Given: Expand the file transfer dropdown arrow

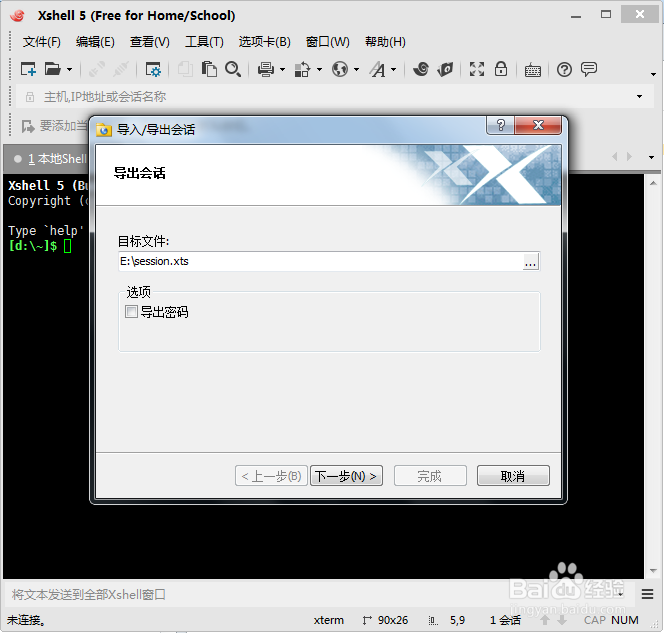Looking at the screenshot, I should coord(319,69).
